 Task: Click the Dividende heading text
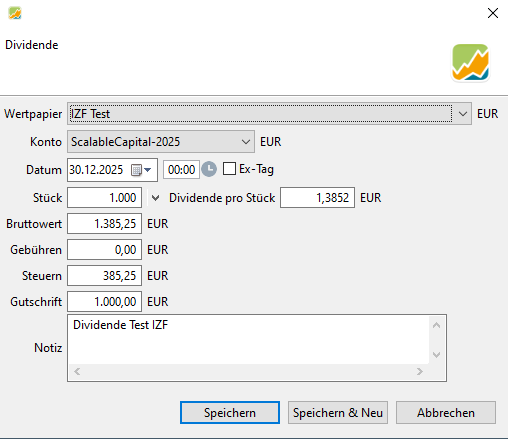point(32,45)
